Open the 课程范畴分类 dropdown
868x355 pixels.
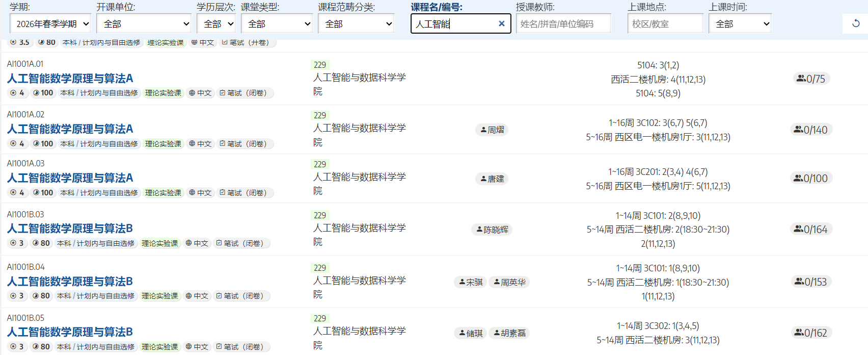pos(356,24)
